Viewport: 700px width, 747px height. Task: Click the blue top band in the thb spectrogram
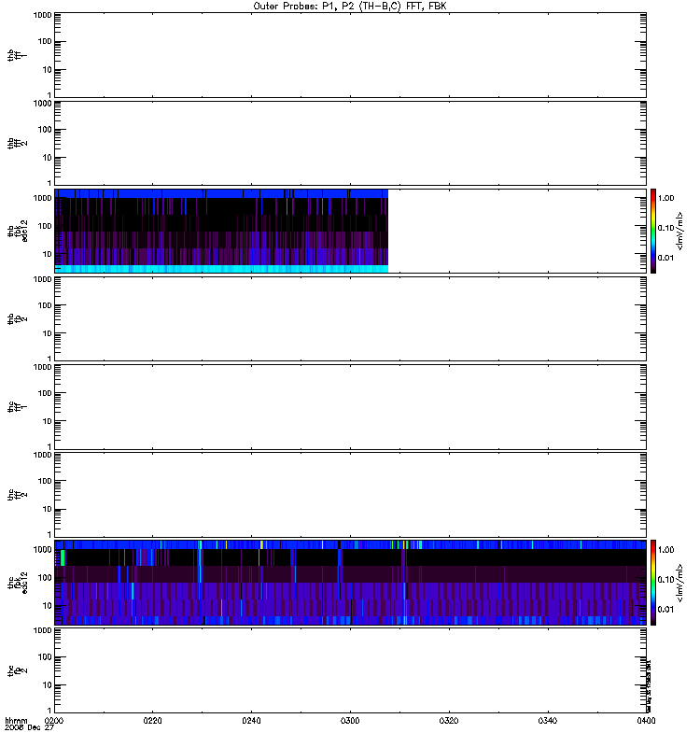click(x=221, y=193)
